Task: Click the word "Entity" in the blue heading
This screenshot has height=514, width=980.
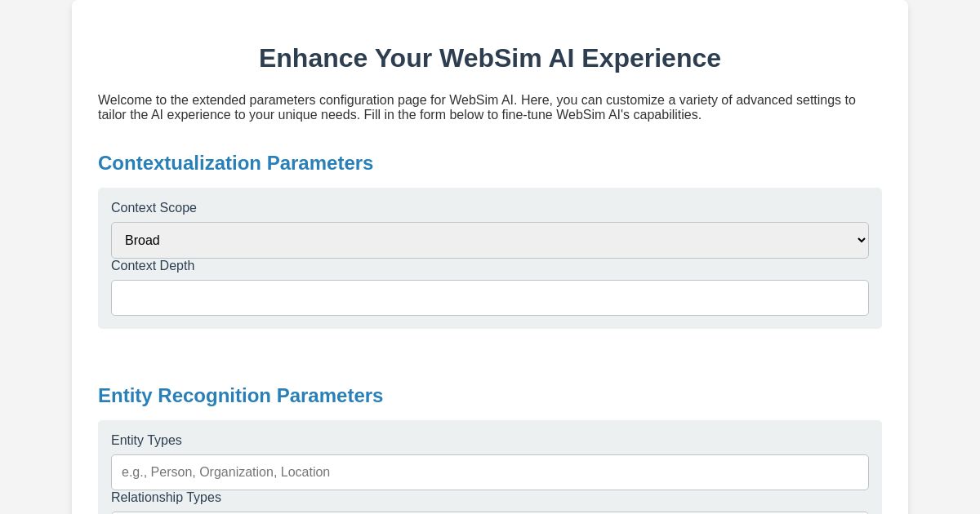Action: pos(125,396)
